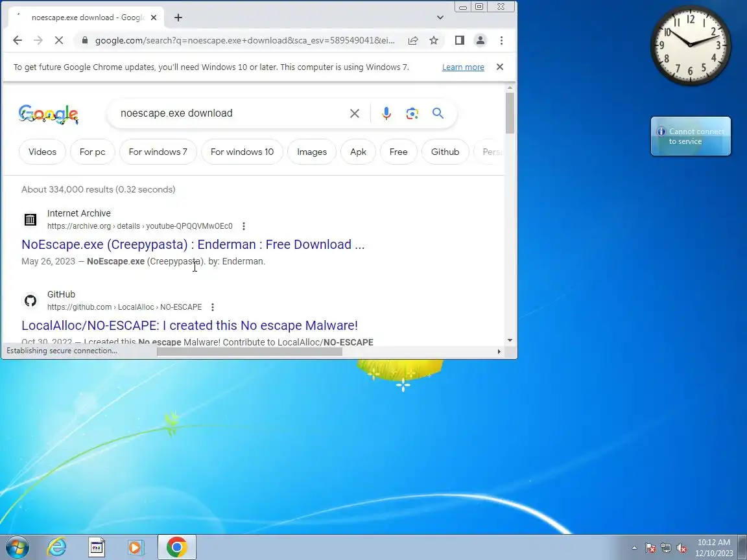The width and height of the screenshot is (747, 560).
Task: Show hidden tray icons arrow
Action: 634,548
